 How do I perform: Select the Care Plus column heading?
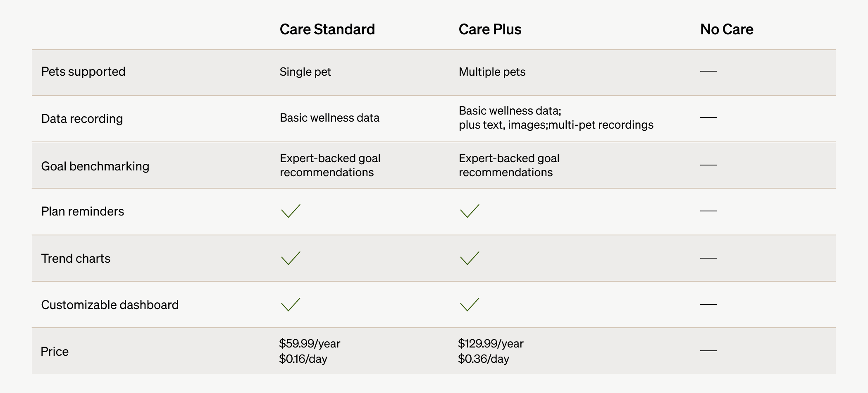tap(490, 29)
